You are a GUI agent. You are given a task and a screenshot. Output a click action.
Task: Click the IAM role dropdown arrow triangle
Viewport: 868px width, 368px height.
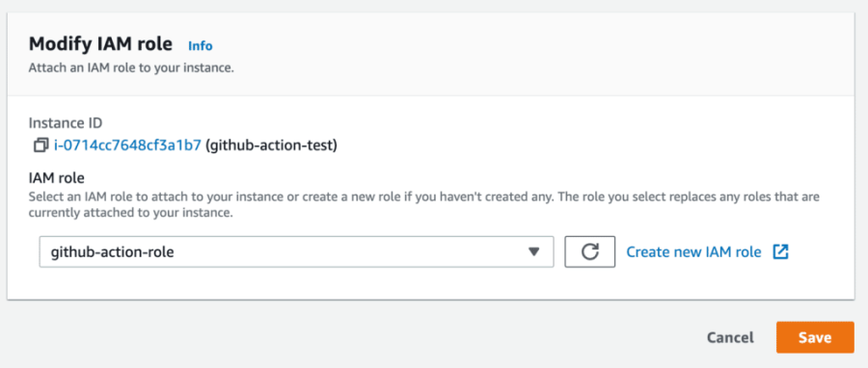533,252
